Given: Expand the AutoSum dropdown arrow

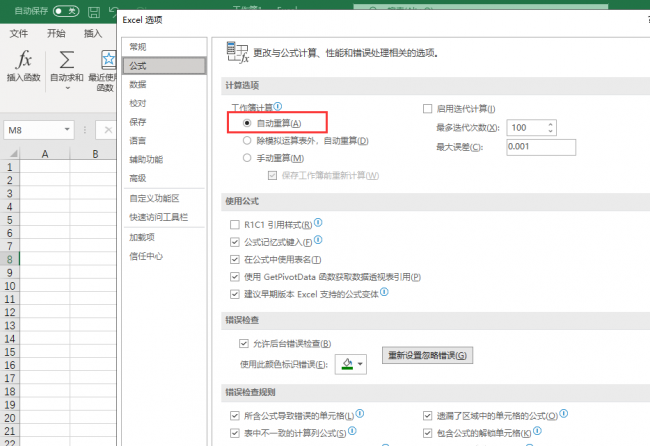Looking at the screenshot, I should tap(68, 88).
